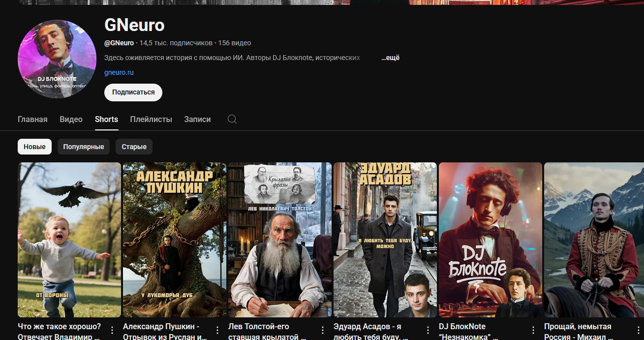Open the gneuro.ru website link
This screenshot has width=644, height=340.
click(119, 72)
